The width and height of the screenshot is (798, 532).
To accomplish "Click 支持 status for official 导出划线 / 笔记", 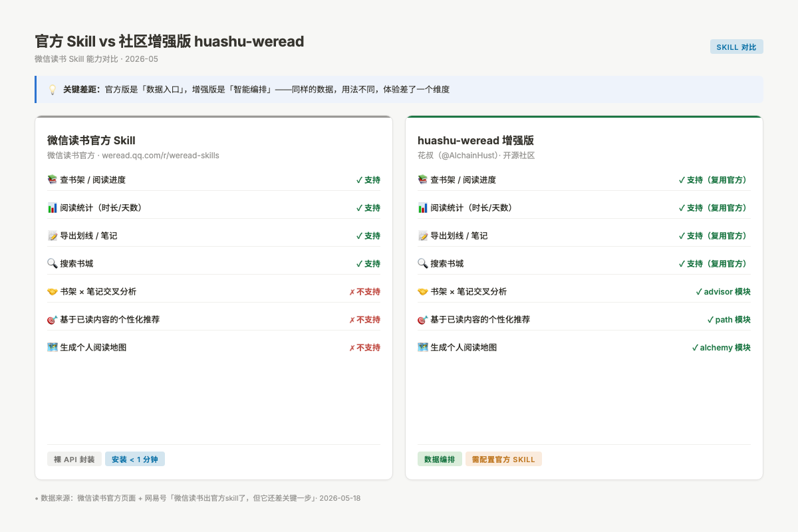I will click(x=368, y=235).
